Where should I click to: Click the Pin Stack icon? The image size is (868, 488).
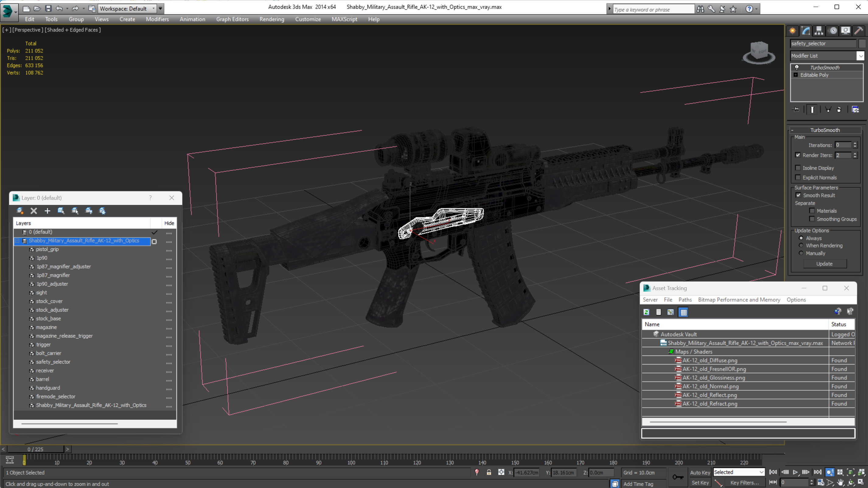pyautogui.click(x=796, y=109)
